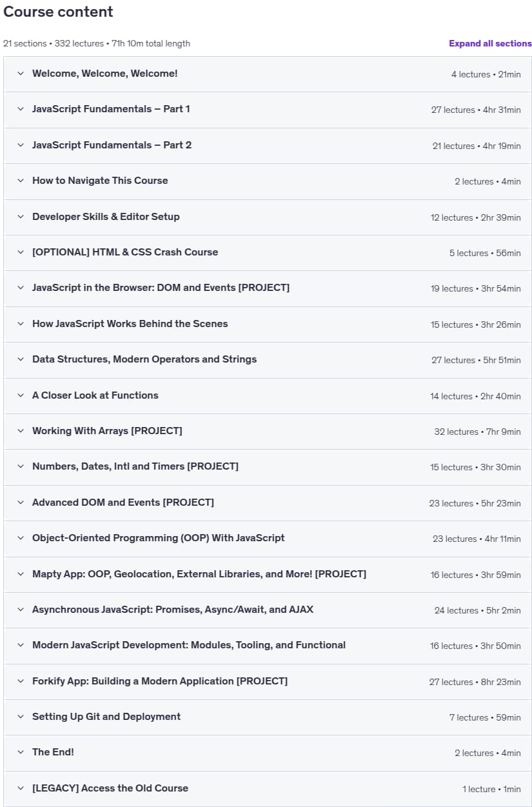The width and height of the screenshot is (532, 807).
Task: Expand chevron for HTML & CSS Crash Course
Action: pos(21,253)
